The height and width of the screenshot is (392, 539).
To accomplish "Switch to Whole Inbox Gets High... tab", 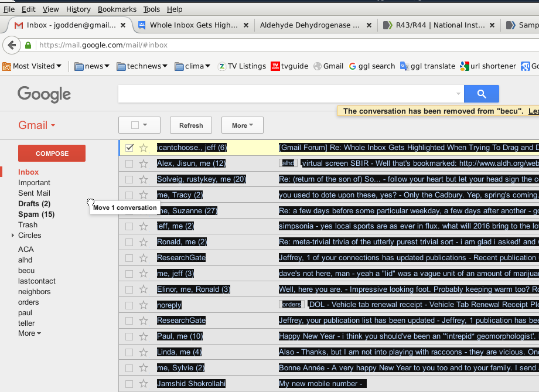I will [x=193, y=25].
